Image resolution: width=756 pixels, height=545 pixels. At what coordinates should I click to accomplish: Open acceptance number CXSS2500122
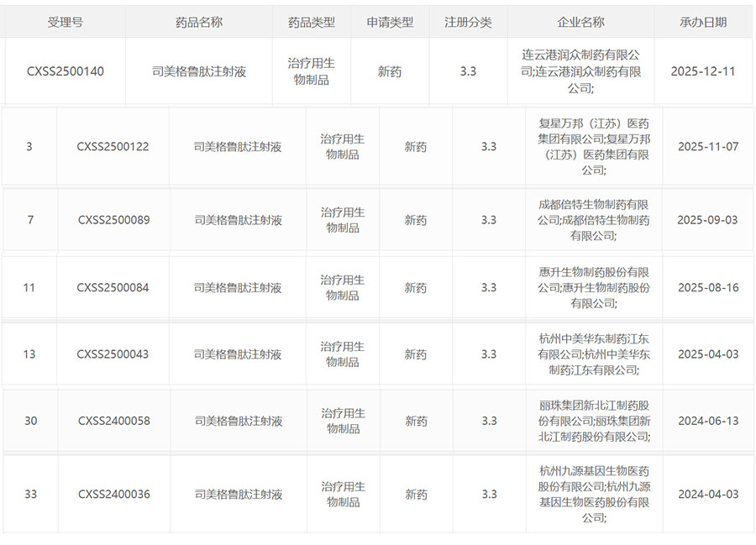pos(113,147)
